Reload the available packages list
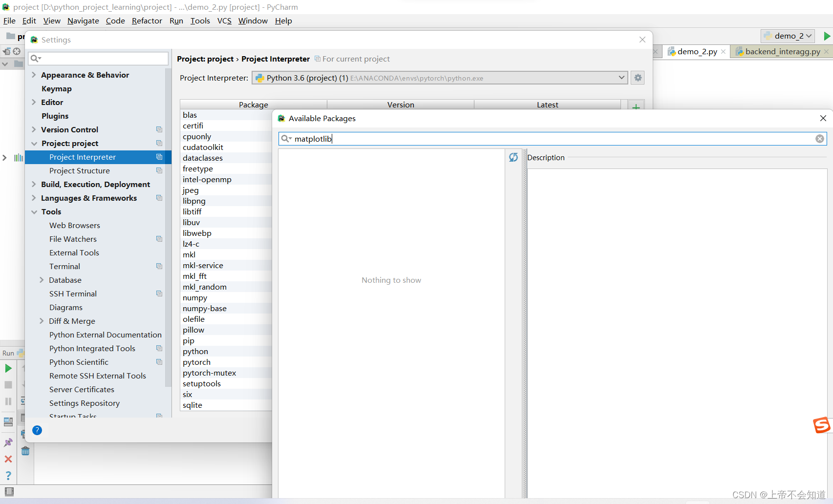This screenshot has height=504, width=833. click(513, 157)
